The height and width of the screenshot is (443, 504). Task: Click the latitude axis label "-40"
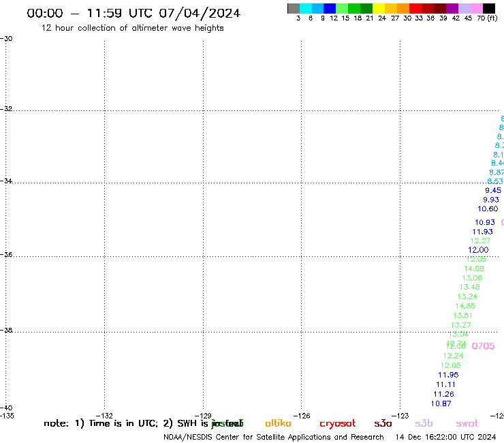pos(6,408)
